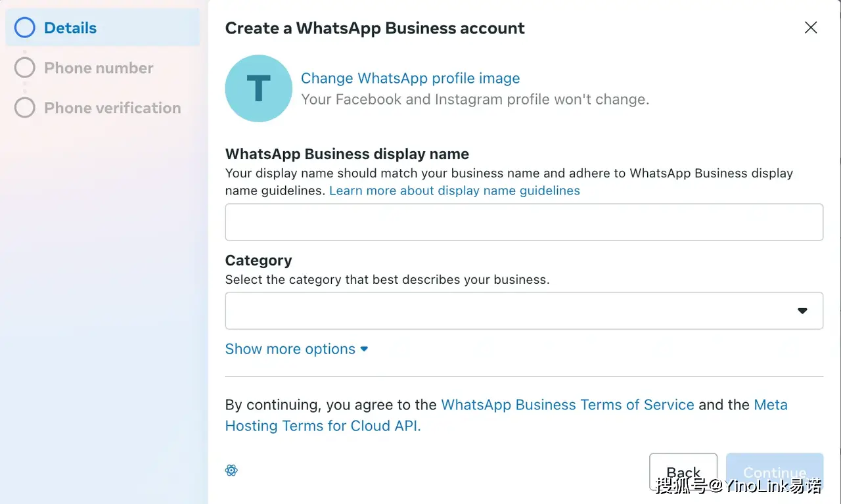Click the Continue button
This screenshot has height=504, width=841.
(774, 472)
